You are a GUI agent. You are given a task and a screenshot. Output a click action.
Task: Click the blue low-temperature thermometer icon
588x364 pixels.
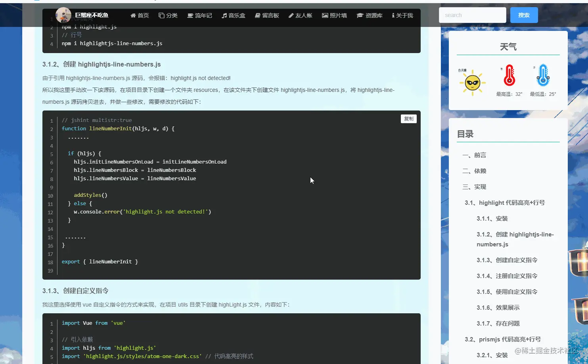543,75
